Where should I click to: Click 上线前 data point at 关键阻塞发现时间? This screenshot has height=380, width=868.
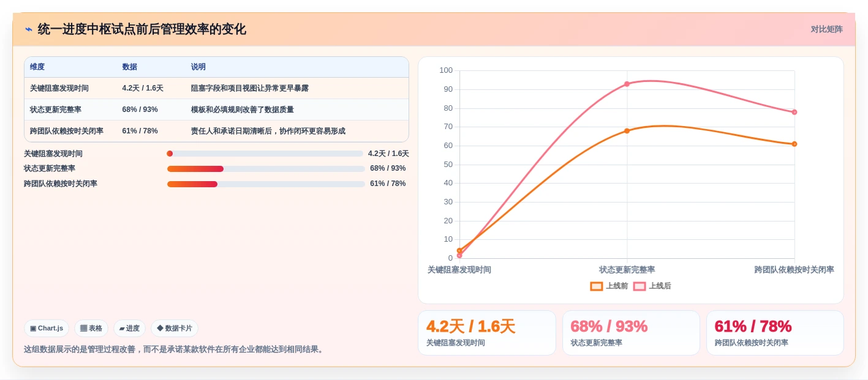[x=459, y=250]
